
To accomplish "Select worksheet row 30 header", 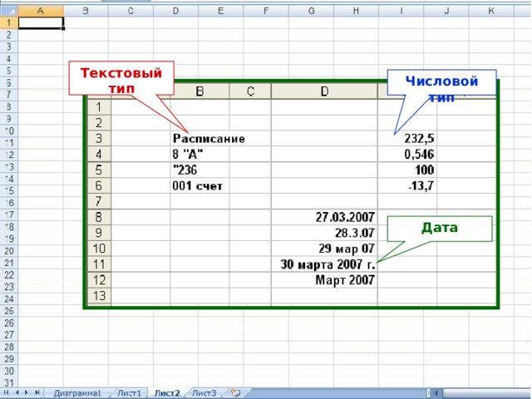I will tap(9, 371).
